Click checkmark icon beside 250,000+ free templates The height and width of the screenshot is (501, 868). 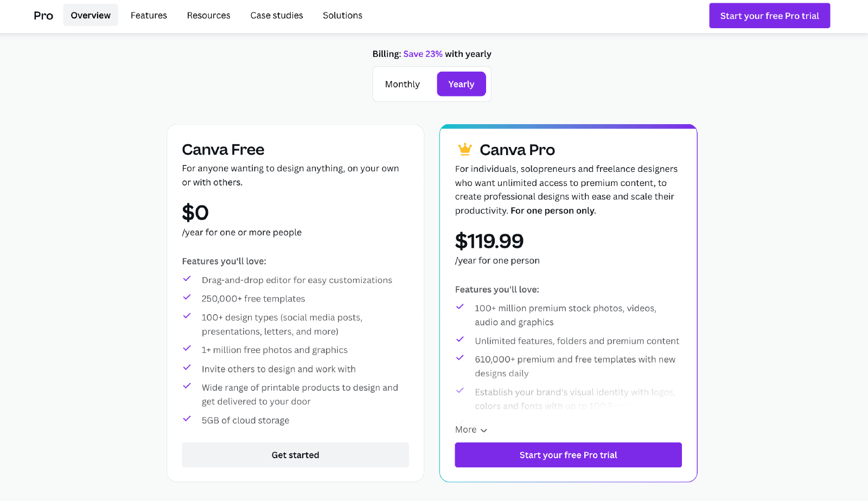187,297
